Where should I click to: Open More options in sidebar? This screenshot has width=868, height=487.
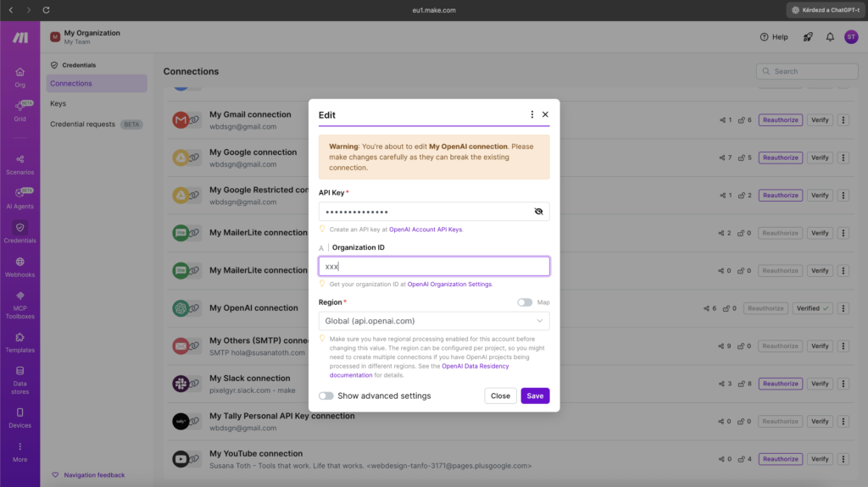tap(20, 452)
